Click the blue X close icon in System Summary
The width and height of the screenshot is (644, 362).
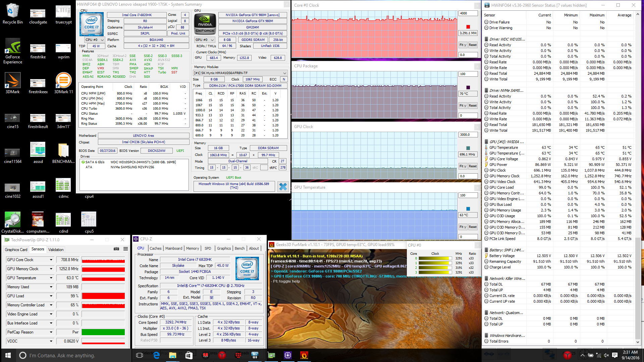tap(283, 187)
